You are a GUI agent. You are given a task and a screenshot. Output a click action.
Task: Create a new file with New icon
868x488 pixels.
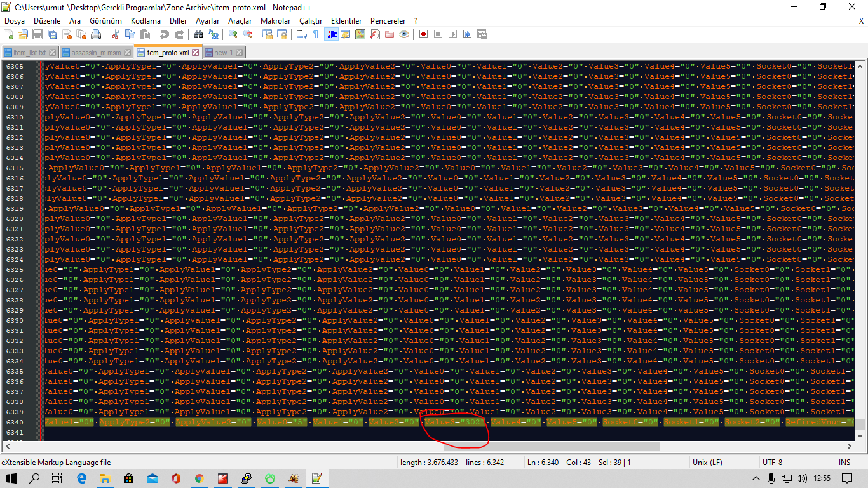8,34
